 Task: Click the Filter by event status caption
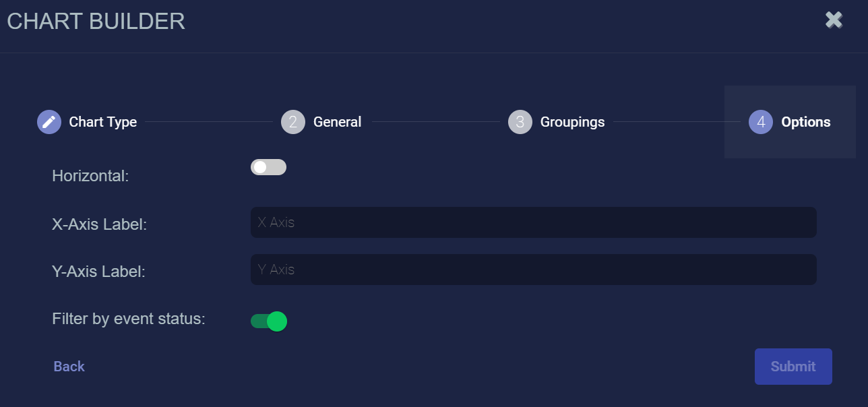pos(128,319)
